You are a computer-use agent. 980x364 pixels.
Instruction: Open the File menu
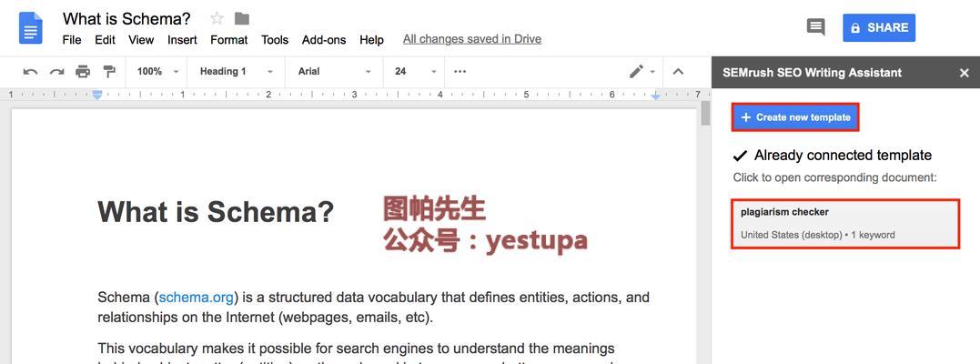(x=72, y=39)
